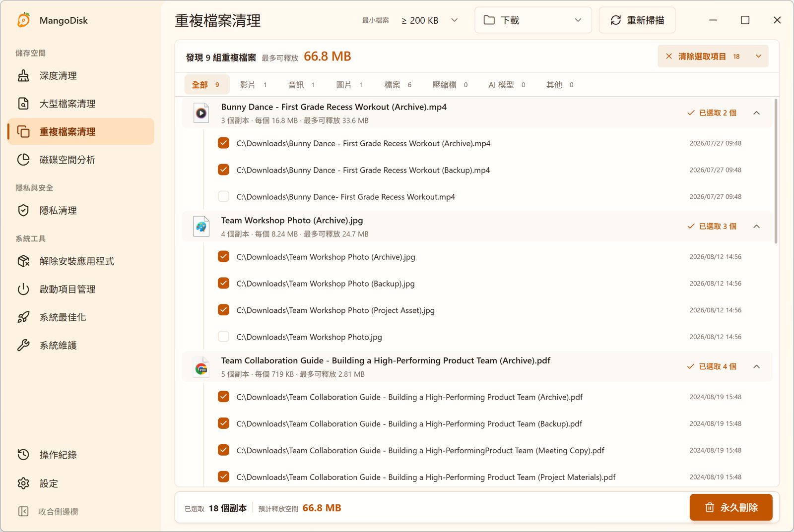Uncheck Team Workshop Photo (Backup).jpg checkbox

point(224,283)
